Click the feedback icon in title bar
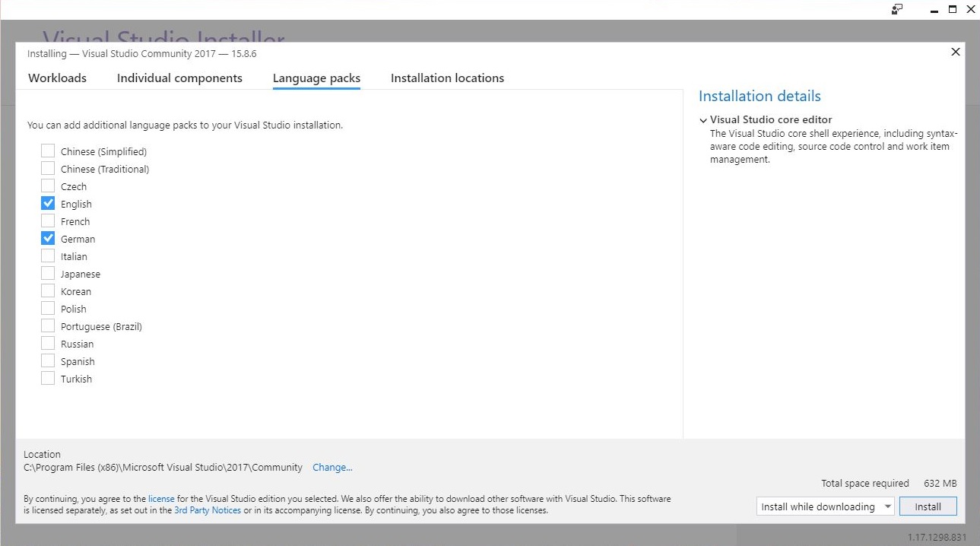The width and height of the screenshot is (980, 546). click(x=897, y=10)
